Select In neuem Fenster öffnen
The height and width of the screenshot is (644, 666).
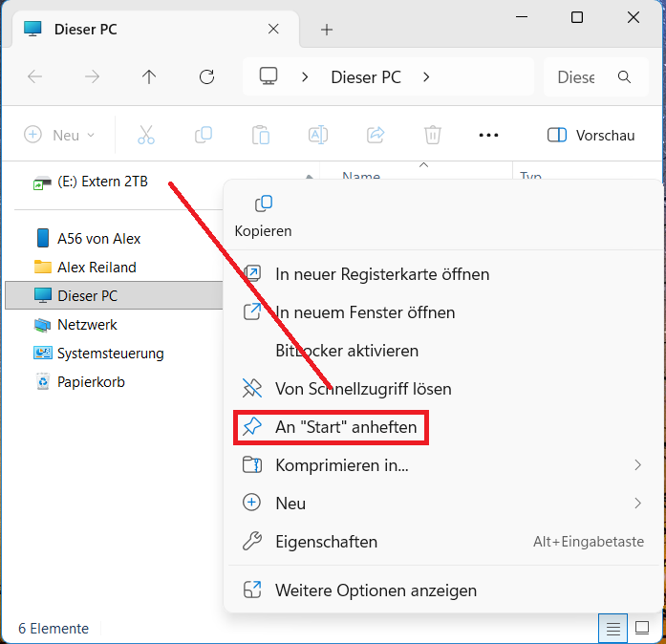[x=443, y=312]
